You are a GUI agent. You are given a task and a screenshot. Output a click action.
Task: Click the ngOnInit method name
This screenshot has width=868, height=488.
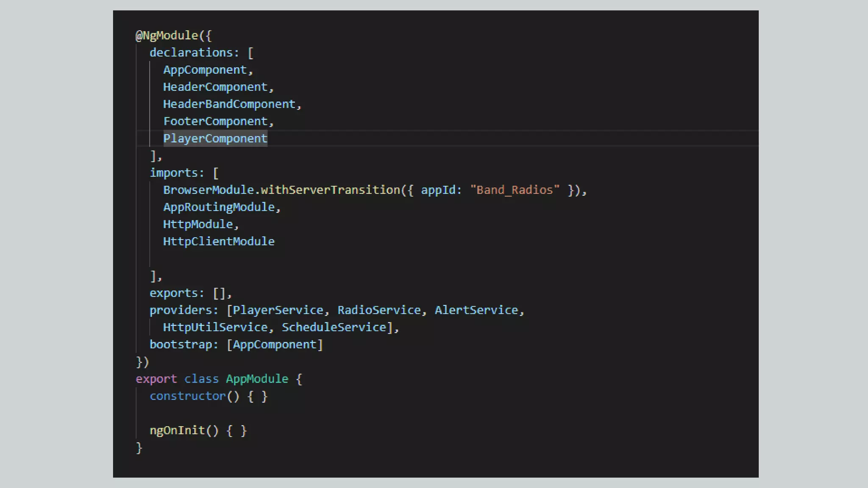click(177, 431)
